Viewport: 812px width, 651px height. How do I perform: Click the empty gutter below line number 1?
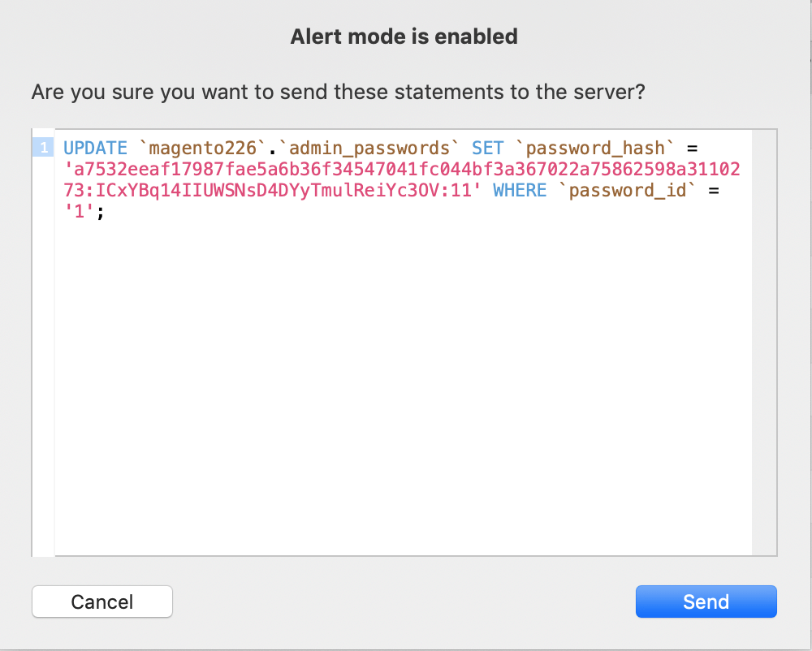click(x=44, y=357)
